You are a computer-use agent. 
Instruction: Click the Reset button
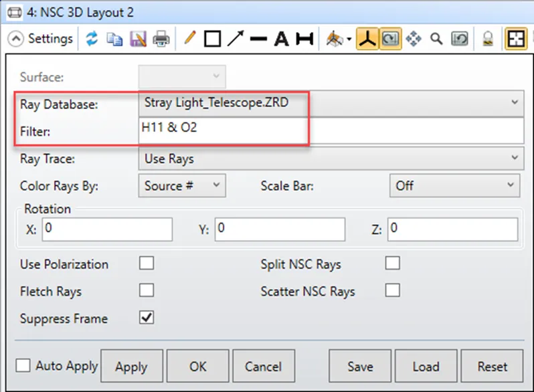[x=493, y=366]
